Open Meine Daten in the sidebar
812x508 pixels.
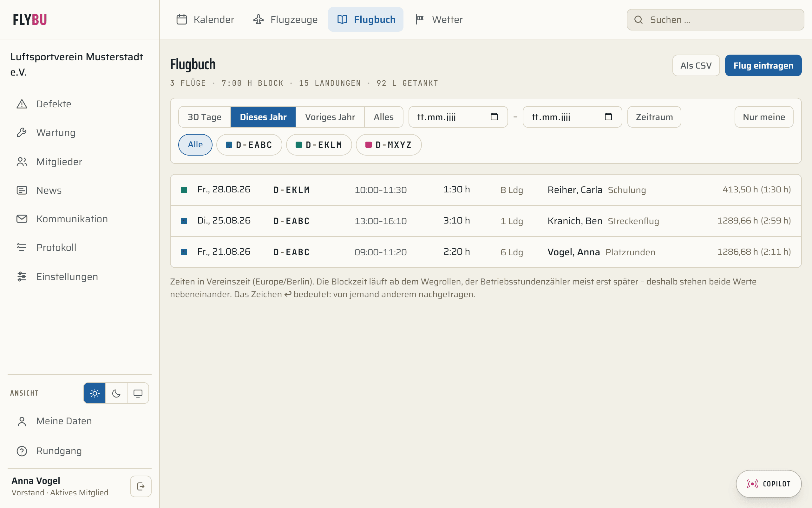pos(80,421)
